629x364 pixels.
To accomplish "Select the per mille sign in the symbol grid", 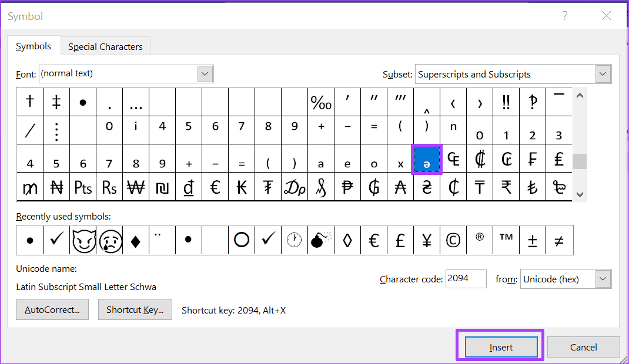I will pyautogui.click(x=321, y=102).
